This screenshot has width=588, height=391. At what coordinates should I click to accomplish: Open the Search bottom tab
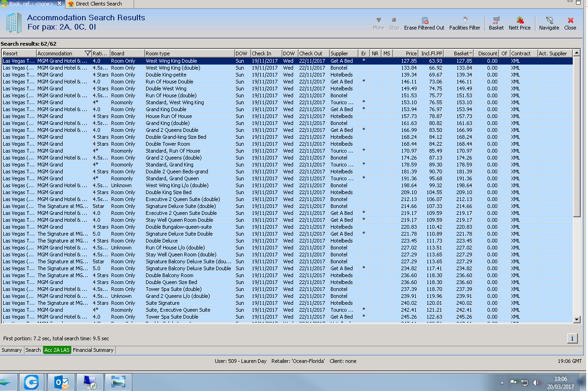33,350
